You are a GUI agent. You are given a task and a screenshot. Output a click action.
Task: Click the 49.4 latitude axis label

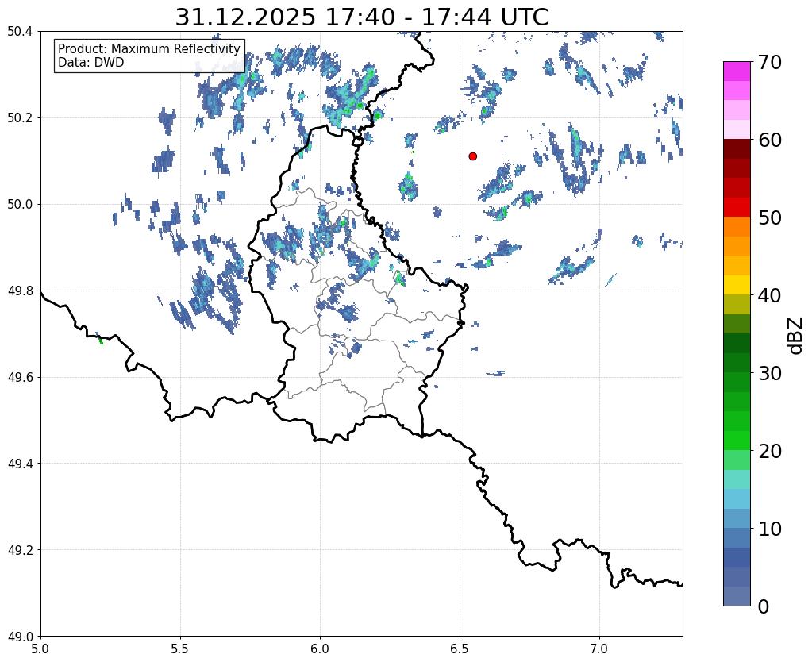pos(20,463)
